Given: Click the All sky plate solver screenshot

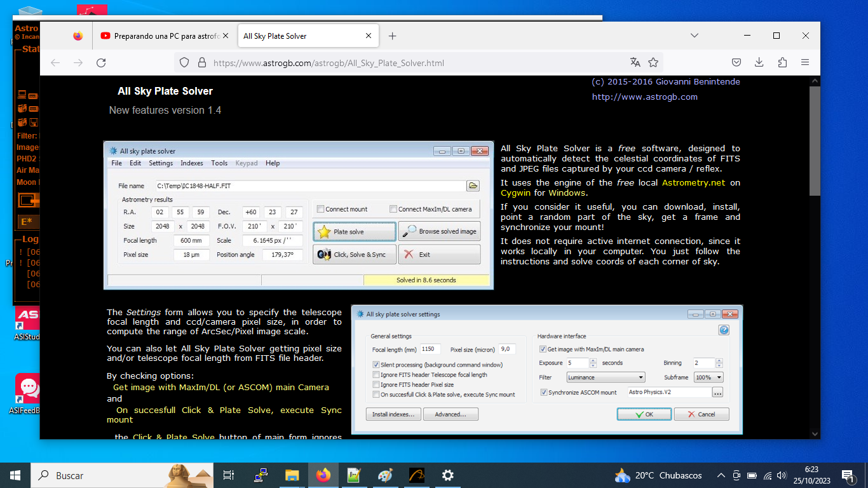Looking at the screenshot, I should pyautogui.click(x=299, y=215).
